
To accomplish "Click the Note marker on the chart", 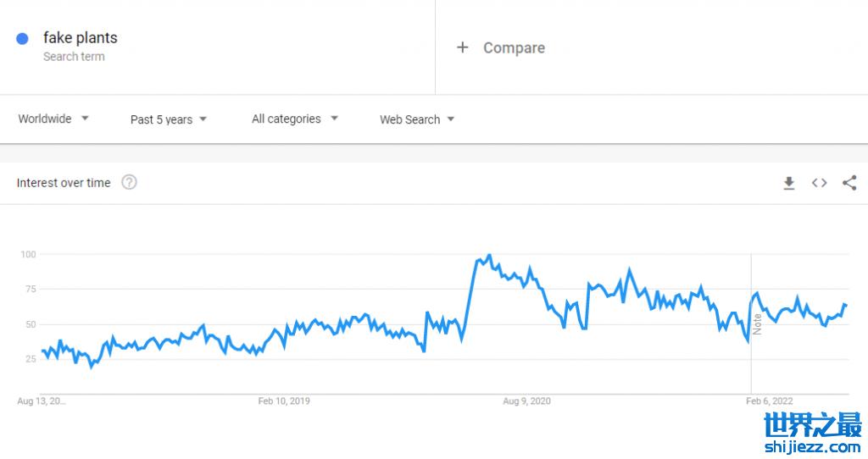I will [x=758, y=324].
